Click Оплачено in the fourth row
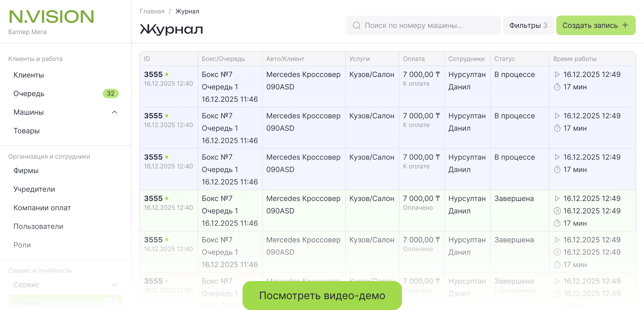 pyautogui.click(x=418, y=208)
